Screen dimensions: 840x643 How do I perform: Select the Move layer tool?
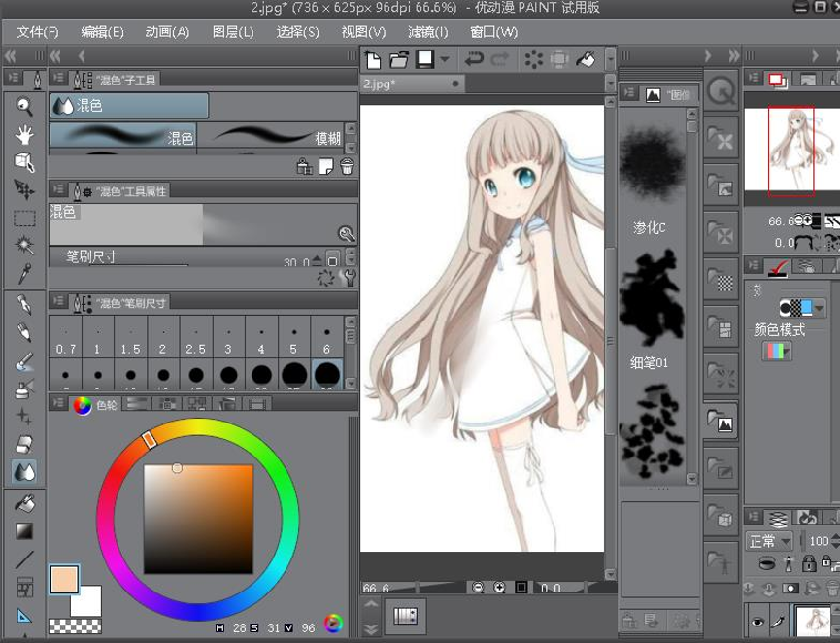pos(24,189)
